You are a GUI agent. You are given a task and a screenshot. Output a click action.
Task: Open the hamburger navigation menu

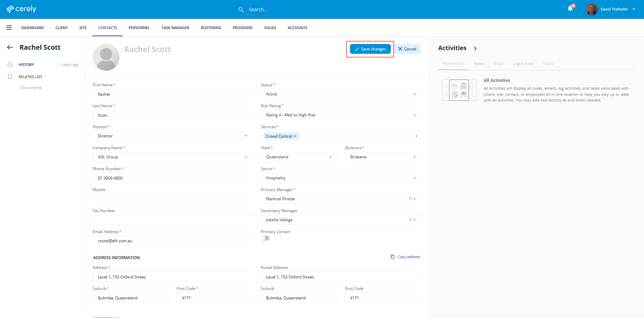9,28
